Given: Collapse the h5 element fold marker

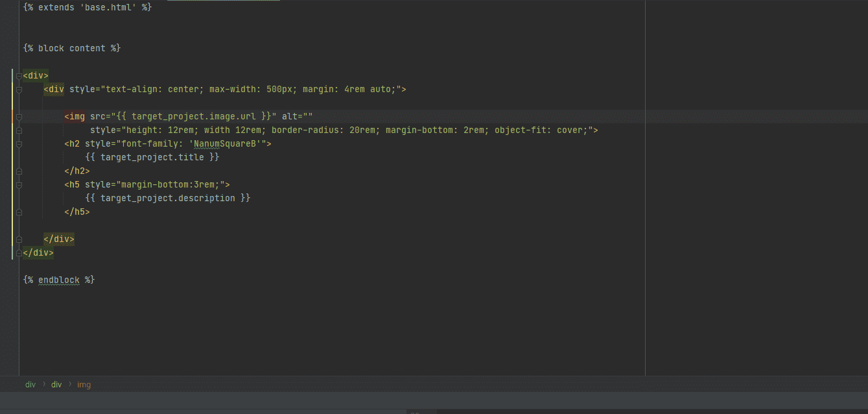Looking at the screenshot, I should (19, 185).
